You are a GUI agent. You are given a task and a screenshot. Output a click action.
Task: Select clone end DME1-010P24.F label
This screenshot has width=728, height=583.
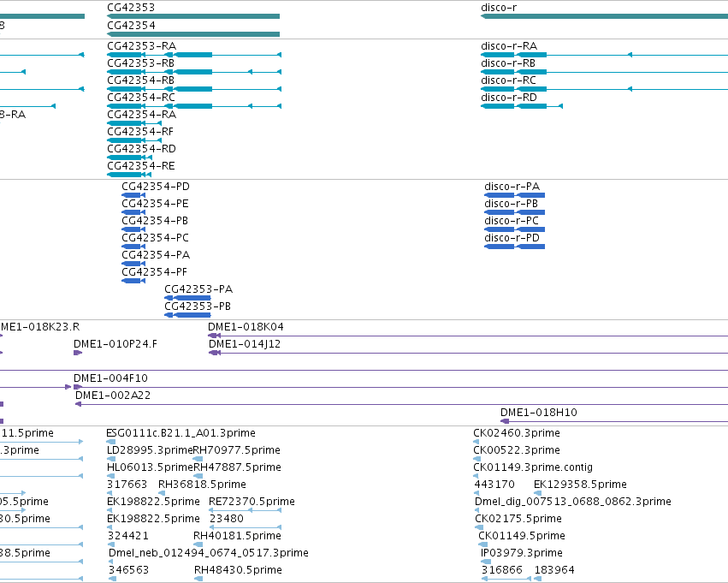[115, 344]
